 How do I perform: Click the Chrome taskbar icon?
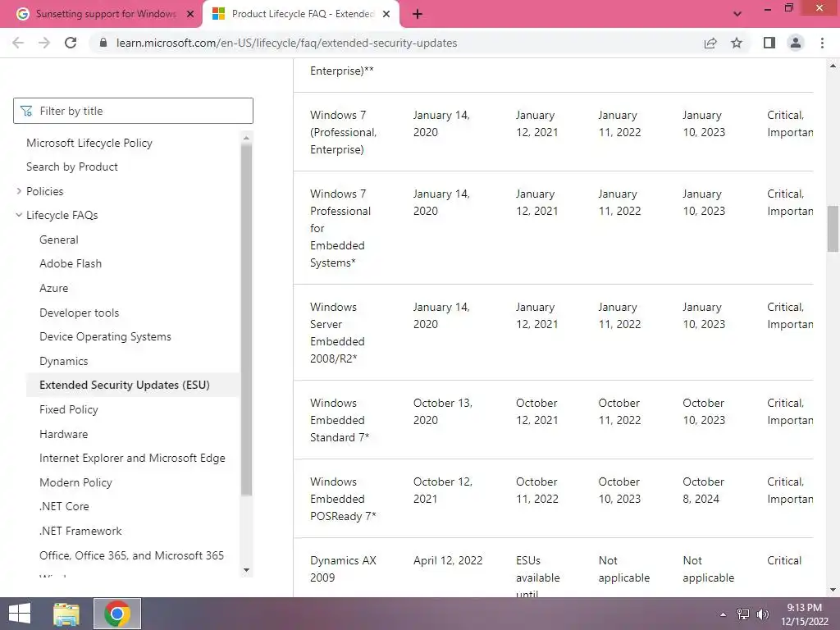(x=117, y=614)
